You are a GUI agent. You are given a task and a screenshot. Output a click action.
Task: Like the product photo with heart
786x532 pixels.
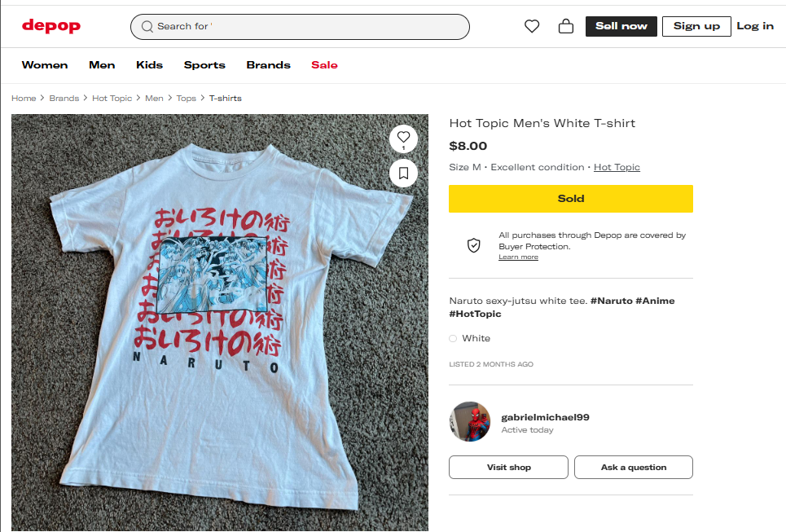tap(403, 138)
